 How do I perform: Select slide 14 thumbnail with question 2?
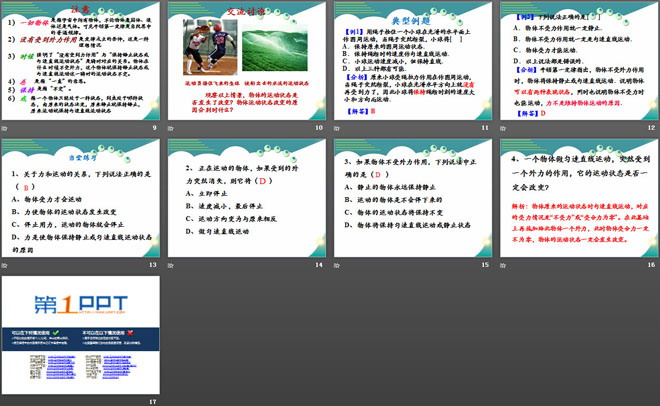pos(247,198)
